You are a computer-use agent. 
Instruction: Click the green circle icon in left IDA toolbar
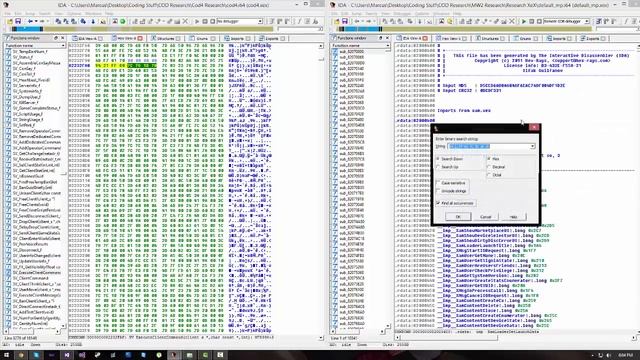click(x=122, y=21)
